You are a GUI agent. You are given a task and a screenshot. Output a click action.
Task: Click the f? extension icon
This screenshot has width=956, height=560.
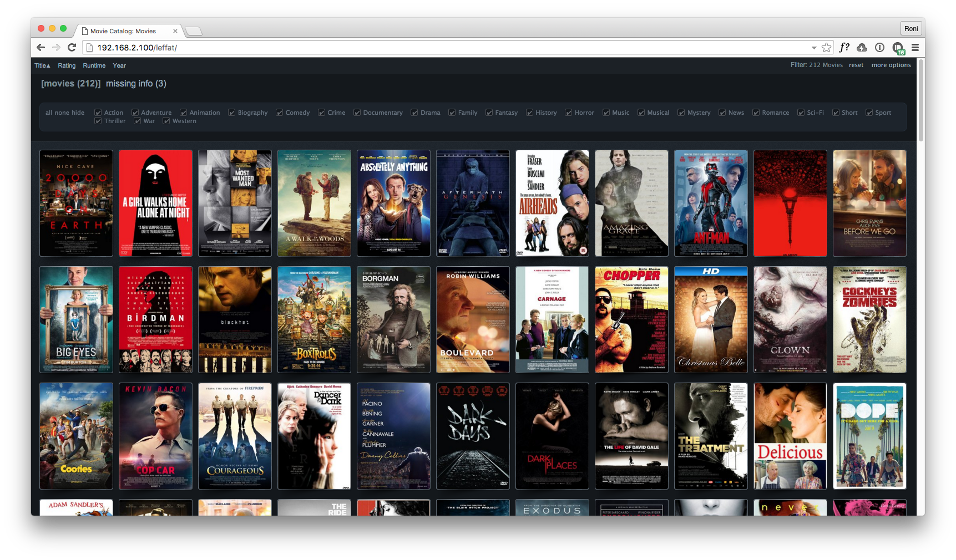(844, 48)
